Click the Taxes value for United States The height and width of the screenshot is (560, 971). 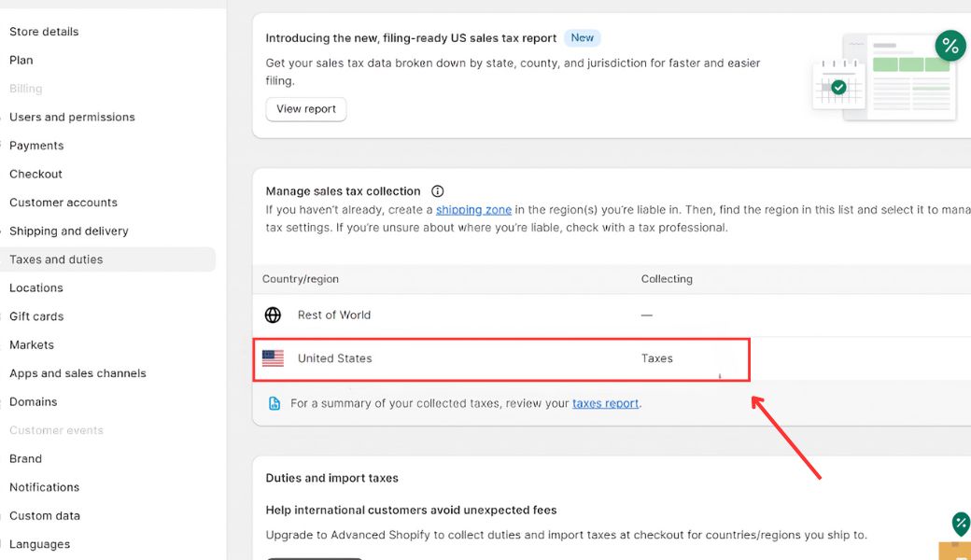pyautogui.click(x=657, y=358)
